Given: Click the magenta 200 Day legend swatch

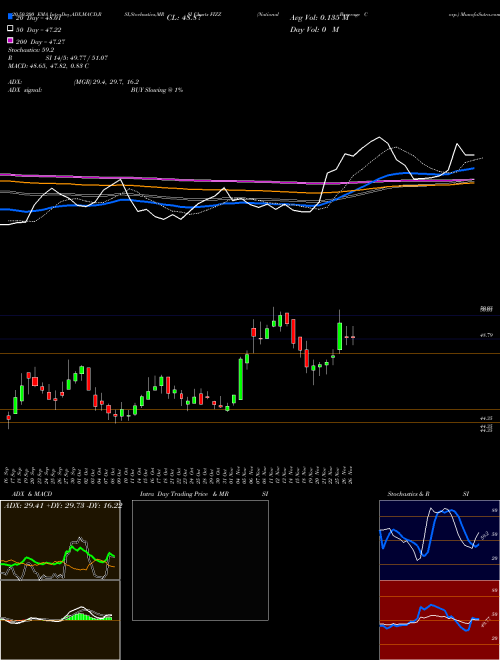Looking at the screenshot, I should click(11, 40).
